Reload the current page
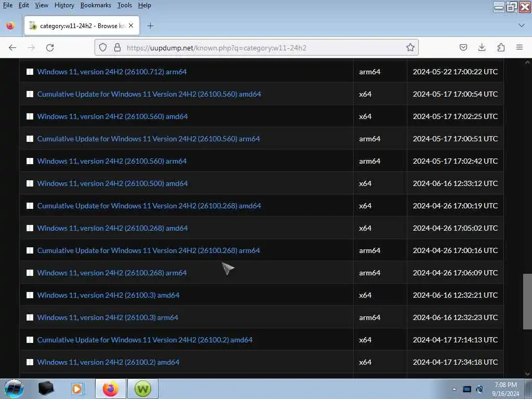Screen dimensions: 532x399 (x=50, y=47)
